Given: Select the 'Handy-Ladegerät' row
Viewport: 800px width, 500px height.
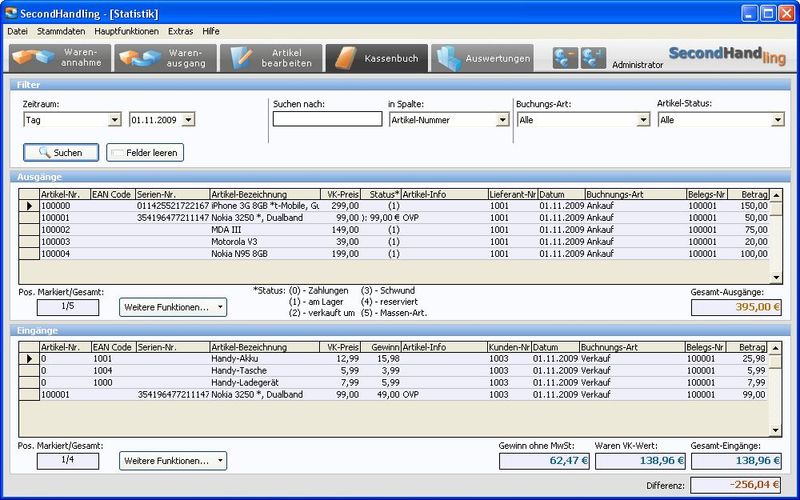Looking at the screenshot, I should (x=393, y=383).
